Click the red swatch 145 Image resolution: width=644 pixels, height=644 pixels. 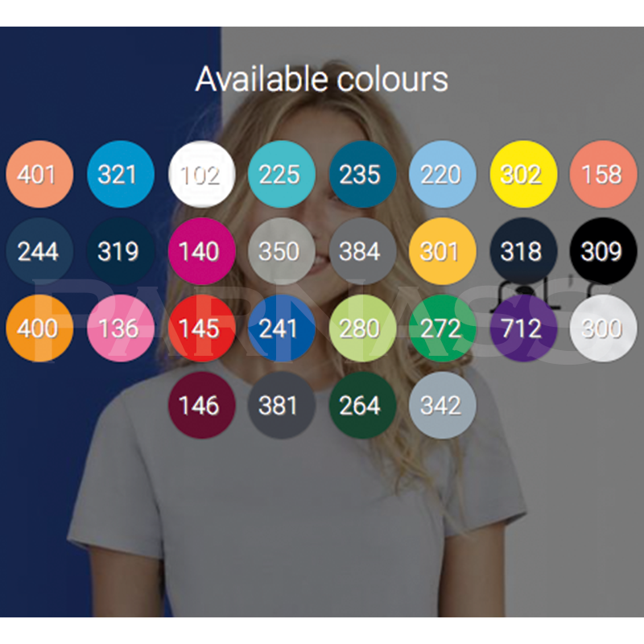201,328
